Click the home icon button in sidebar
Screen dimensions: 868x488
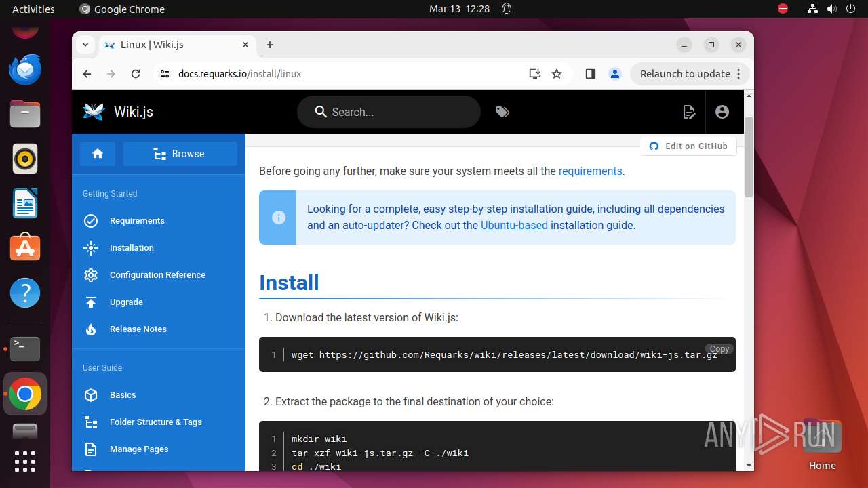pyautogui.click(x=98, y=154)
